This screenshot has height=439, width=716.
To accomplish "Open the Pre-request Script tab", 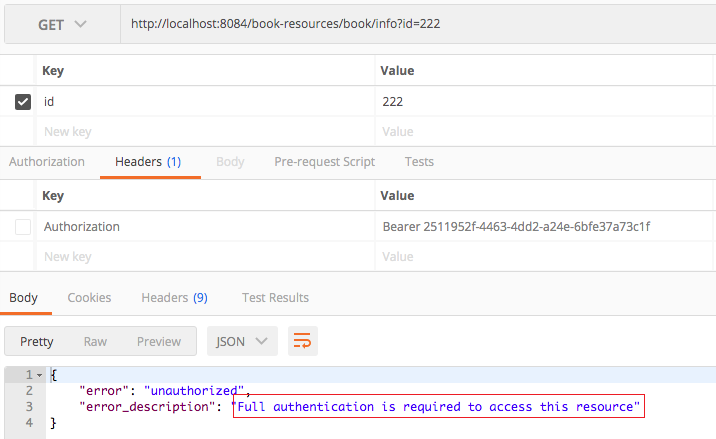I will (324, 162).
